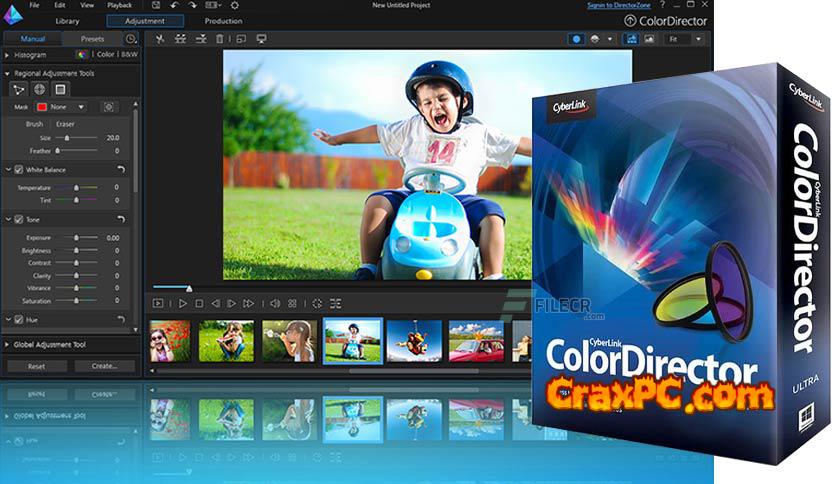The width and height of the screenshot is (836, 484).
Task: Reset White Balance with its curved arrow
Action: [121, 170]
